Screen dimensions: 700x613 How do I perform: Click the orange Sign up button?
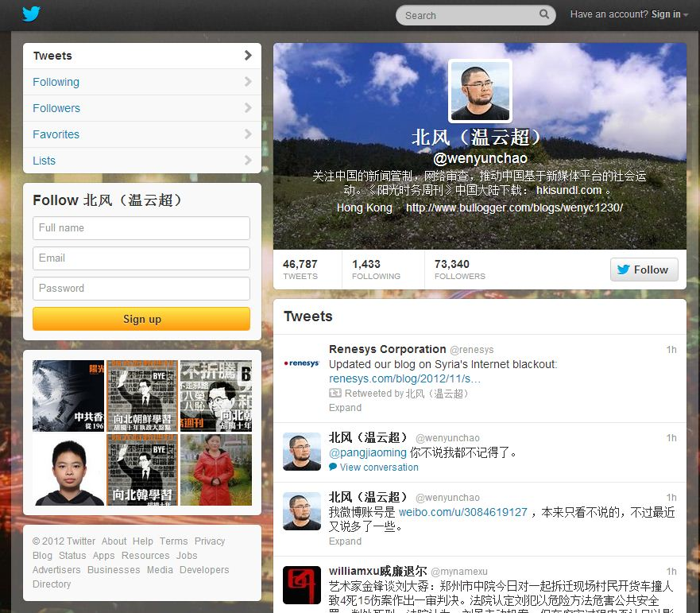[x=141, y=319]
